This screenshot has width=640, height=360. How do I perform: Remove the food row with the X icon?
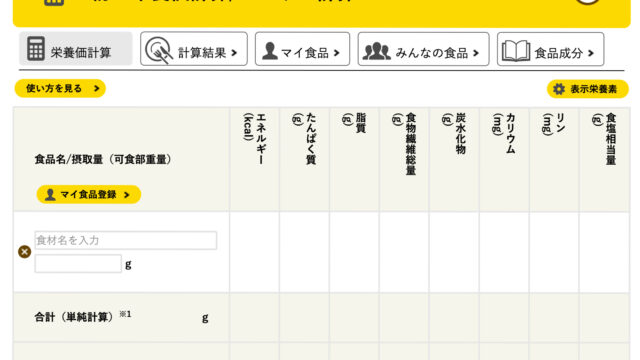(24, 252)
